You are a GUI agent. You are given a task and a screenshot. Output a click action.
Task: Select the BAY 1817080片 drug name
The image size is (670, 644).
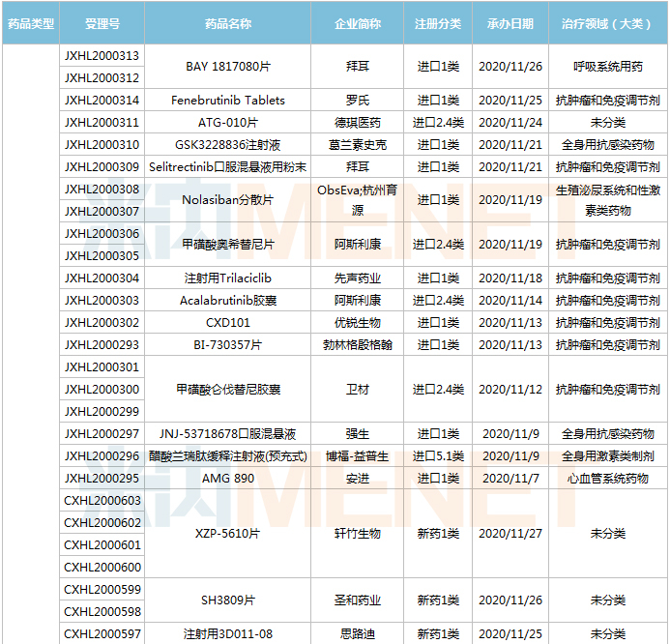point(227,67)
